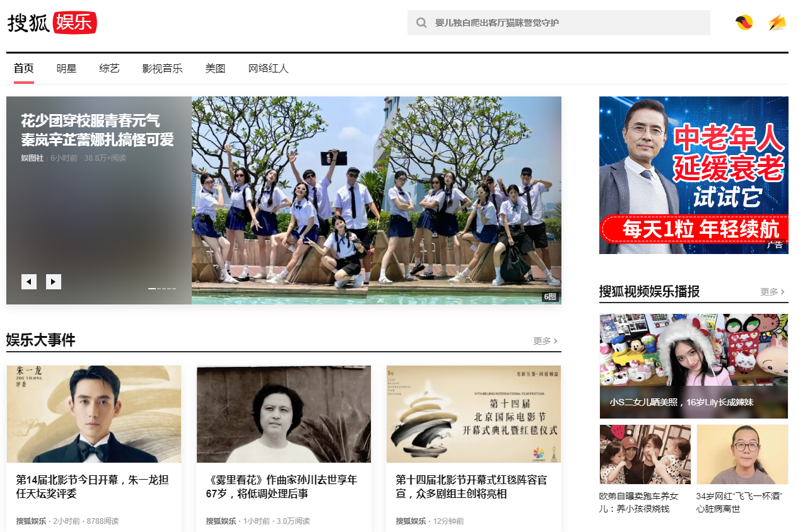Click the 38.8万+阅读 read count

[x=105, y=158]
